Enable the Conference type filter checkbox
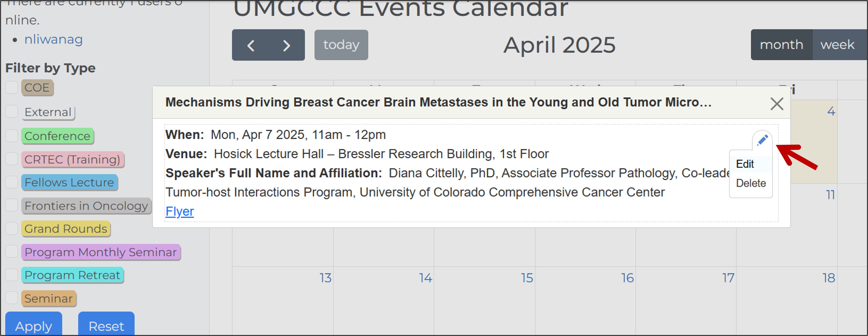 [12, 136]
